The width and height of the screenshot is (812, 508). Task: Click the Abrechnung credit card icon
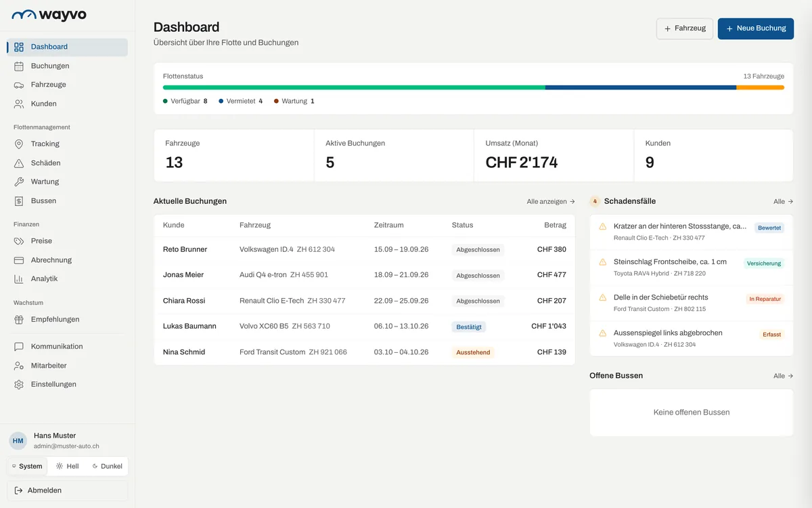(x=19, y=260)
